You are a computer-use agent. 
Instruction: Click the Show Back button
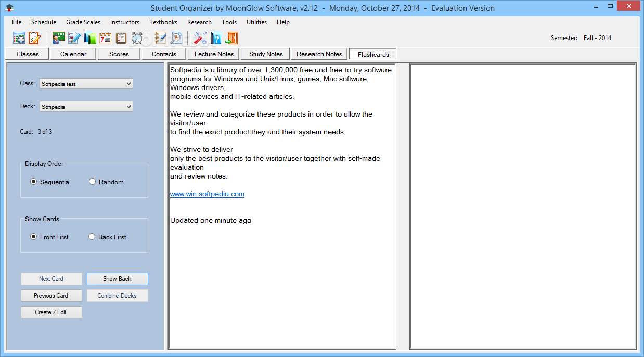pos(118,279)
